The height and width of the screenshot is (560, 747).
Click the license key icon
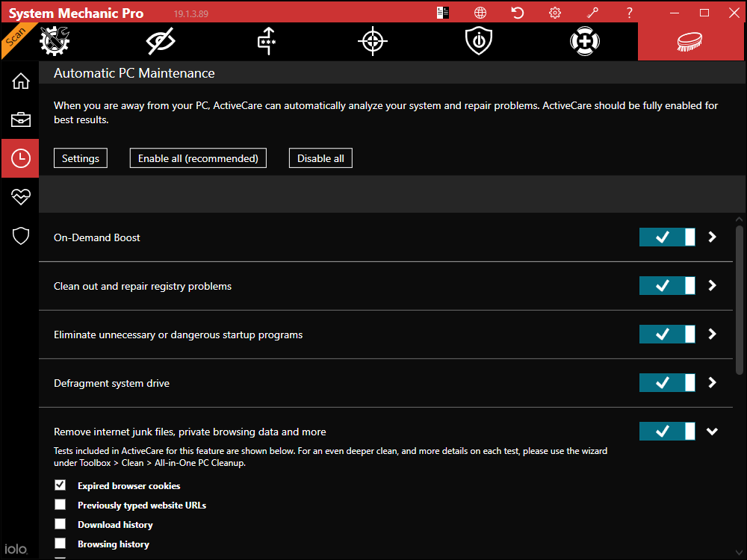coord(592,13)
